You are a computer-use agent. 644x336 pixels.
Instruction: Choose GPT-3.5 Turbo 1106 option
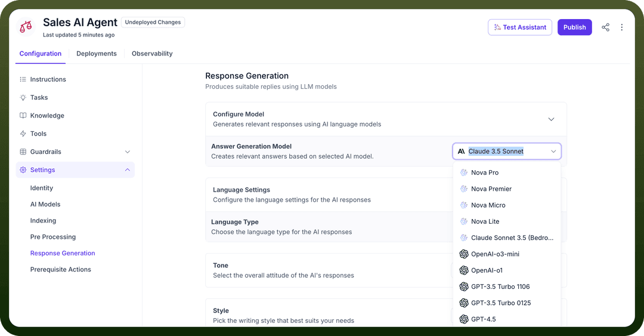point(507,286)
